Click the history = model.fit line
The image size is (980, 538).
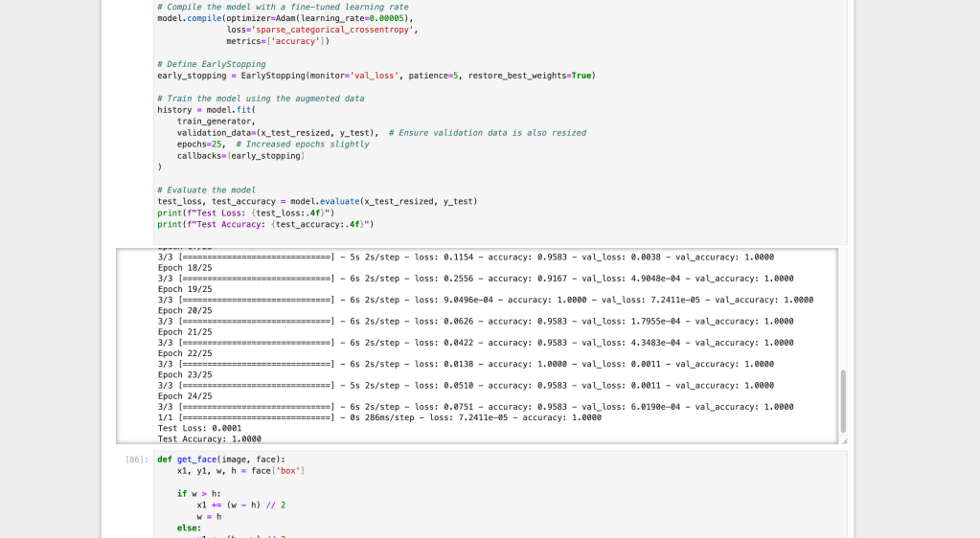coord(206,110)
